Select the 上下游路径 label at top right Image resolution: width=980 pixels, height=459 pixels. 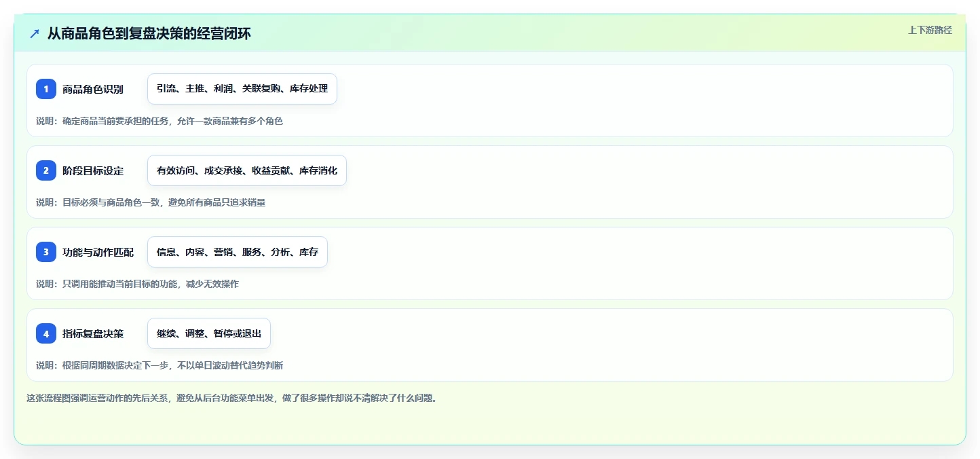930,30
